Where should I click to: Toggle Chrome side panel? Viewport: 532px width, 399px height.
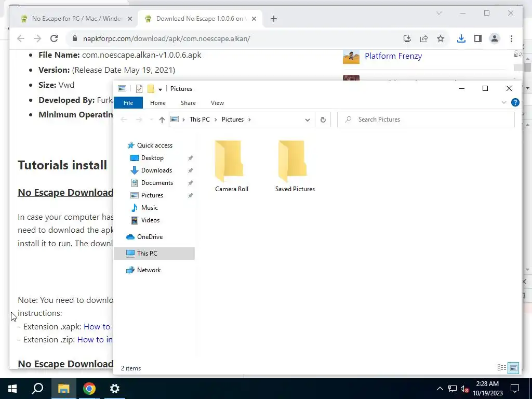(478, 38)
